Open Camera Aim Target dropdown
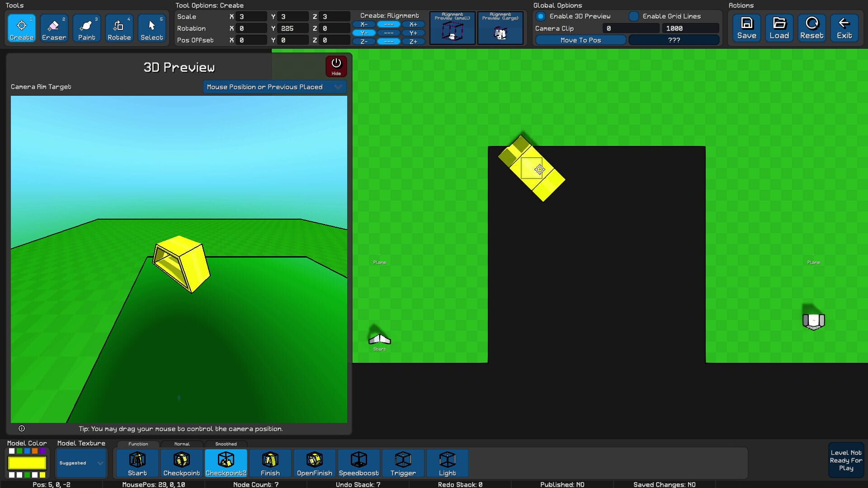The width and height of the screenshot is (868, 488). (x=274, y=87)
